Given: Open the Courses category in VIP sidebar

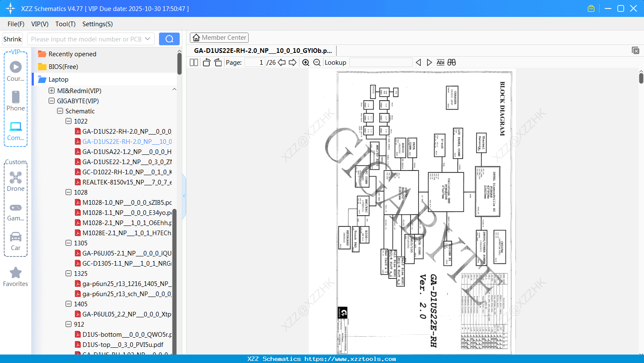Looking at the screenshot, I should (x=16, y=71).
